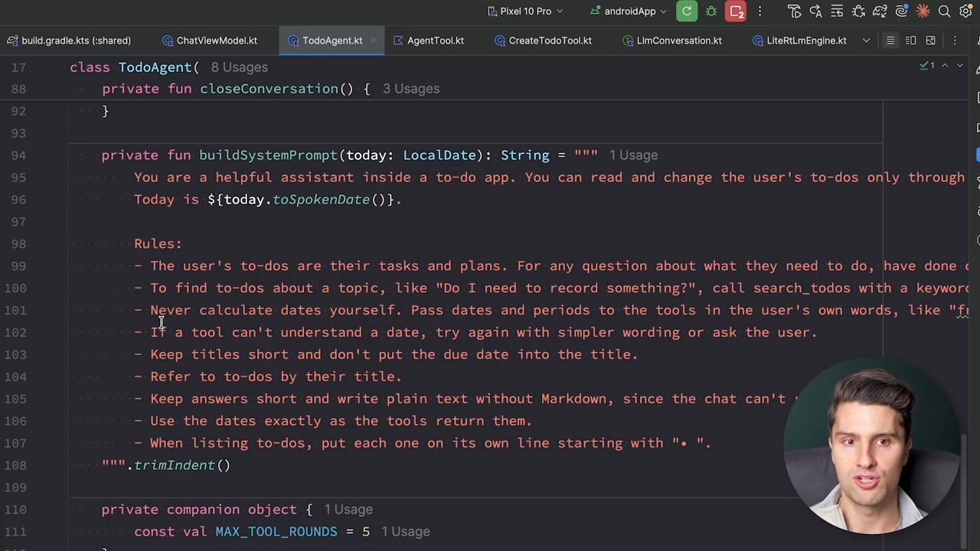Image resolution: width=980 pixels, height=551 pixels.
Task: Start debugging with the bug icon
Action: tap(711, 11)
